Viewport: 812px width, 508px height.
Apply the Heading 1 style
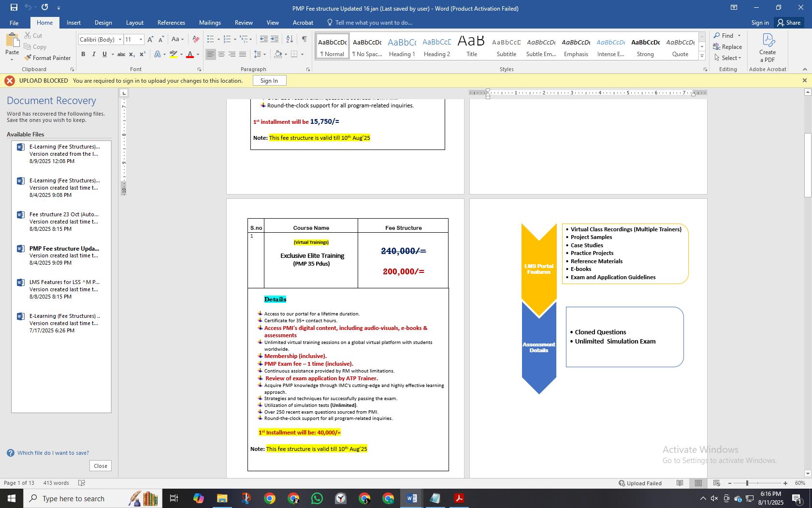click(x=402, y=46)
